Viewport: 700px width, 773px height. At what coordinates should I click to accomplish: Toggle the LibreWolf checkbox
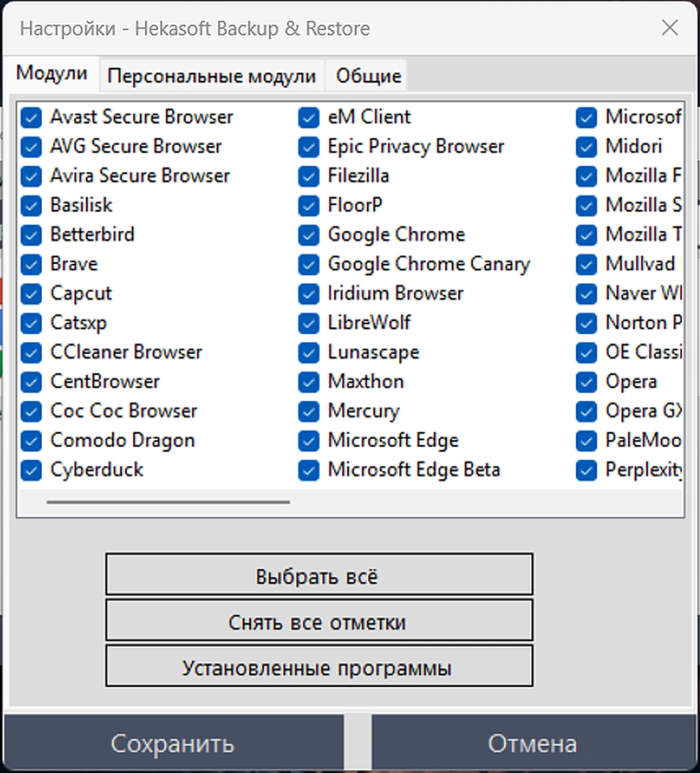[309, 323]
